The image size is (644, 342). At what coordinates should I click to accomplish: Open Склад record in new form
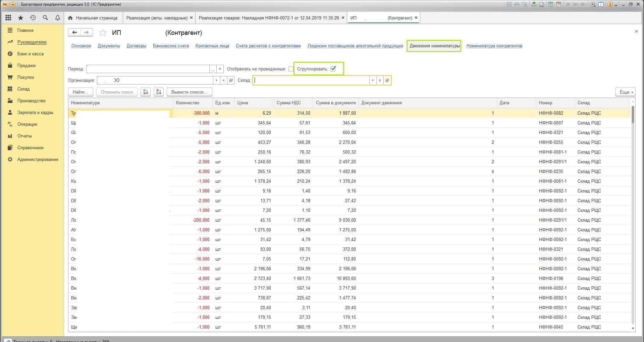(x=387, y=80)
